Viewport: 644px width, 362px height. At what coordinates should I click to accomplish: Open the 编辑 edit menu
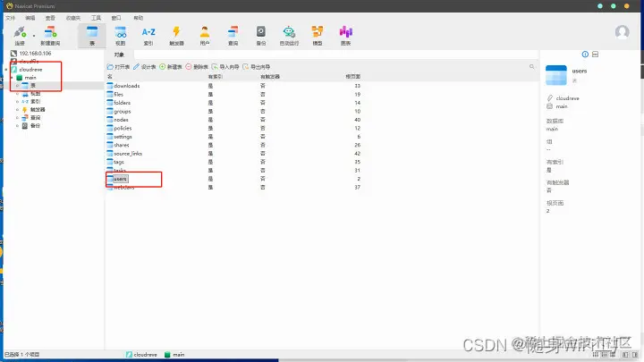[30, 18]
